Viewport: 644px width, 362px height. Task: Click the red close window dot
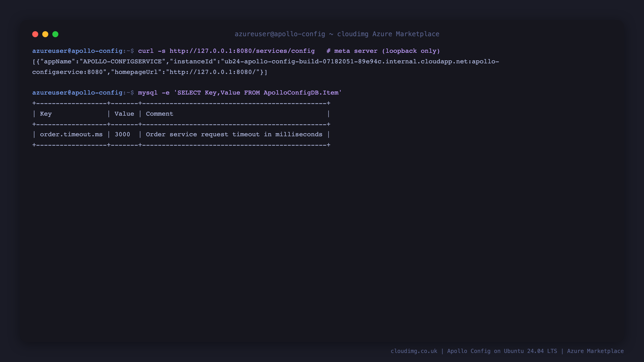(x=35, y=34)
